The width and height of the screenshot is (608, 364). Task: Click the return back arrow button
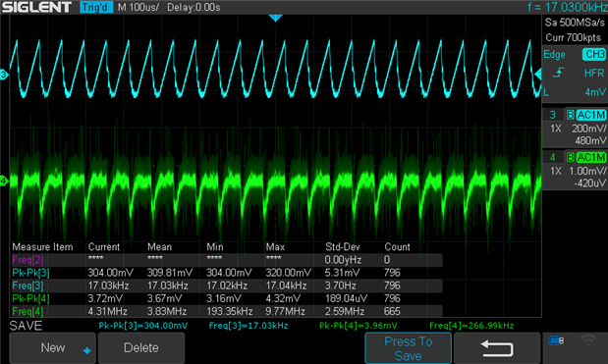(497, 348)
